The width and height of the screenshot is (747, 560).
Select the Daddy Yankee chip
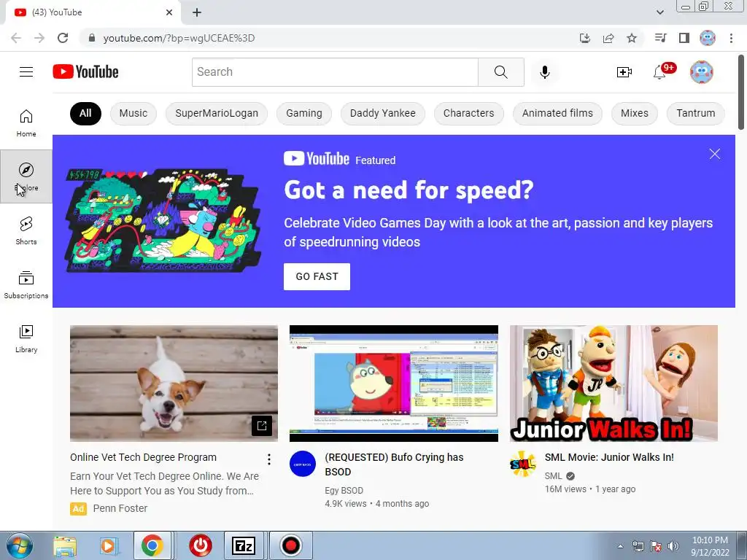pos(382,113)
